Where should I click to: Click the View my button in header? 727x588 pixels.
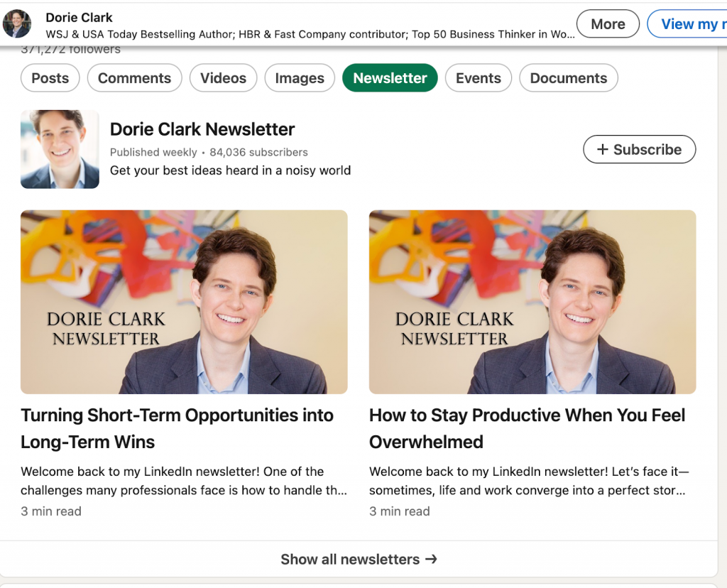[x=687, y=24]
